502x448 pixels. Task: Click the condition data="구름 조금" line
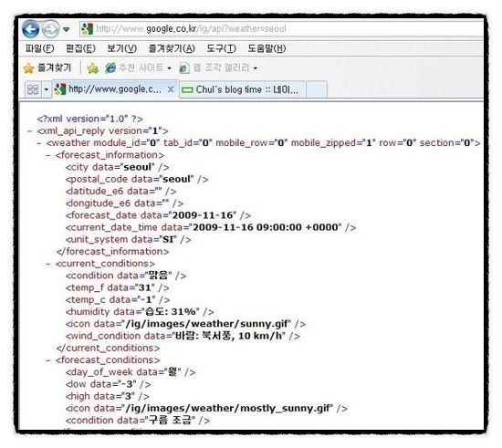pyautogui.click(x=138, y=421)
